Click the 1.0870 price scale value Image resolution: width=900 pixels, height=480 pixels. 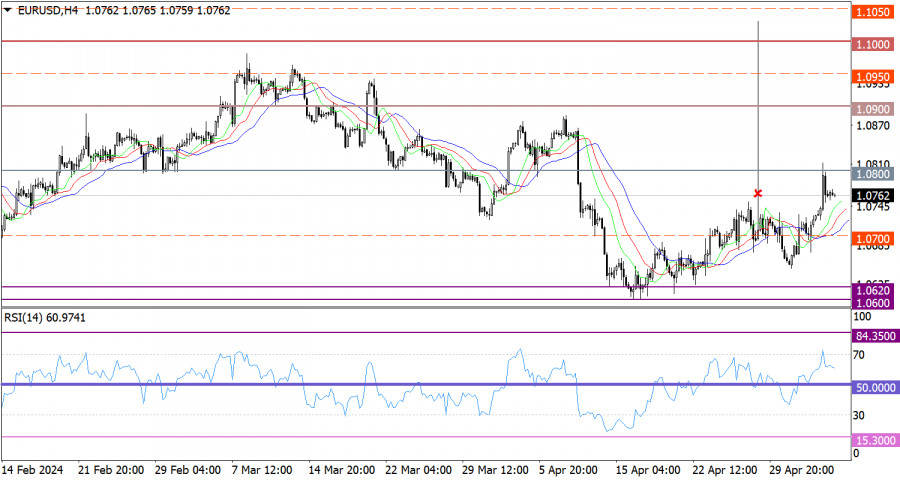872,125
